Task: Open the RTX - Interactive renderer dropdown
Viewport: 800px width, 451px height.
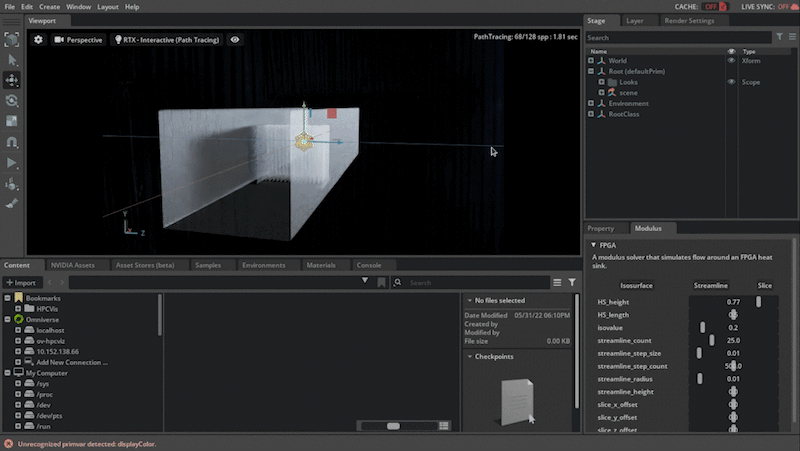Action: point(168,40)
